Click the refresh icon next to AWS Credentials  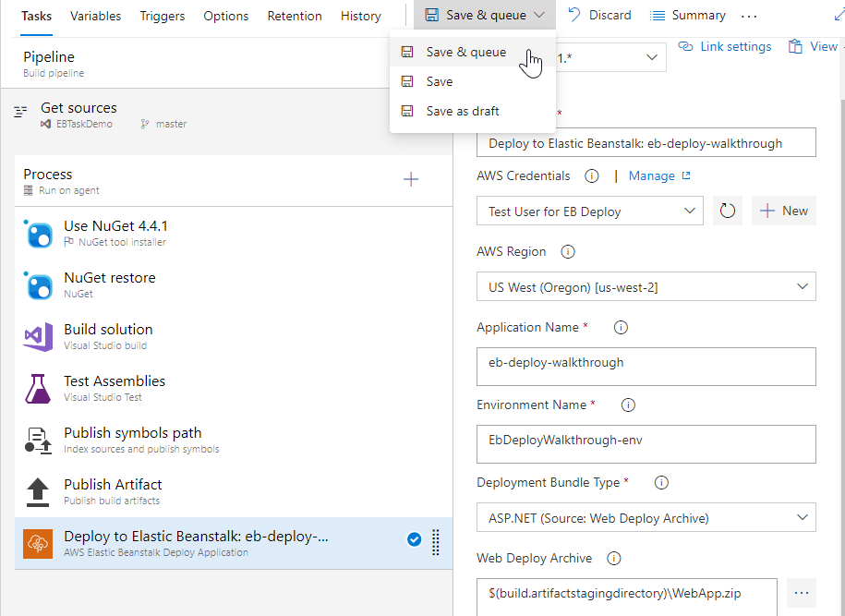[728, 211]
